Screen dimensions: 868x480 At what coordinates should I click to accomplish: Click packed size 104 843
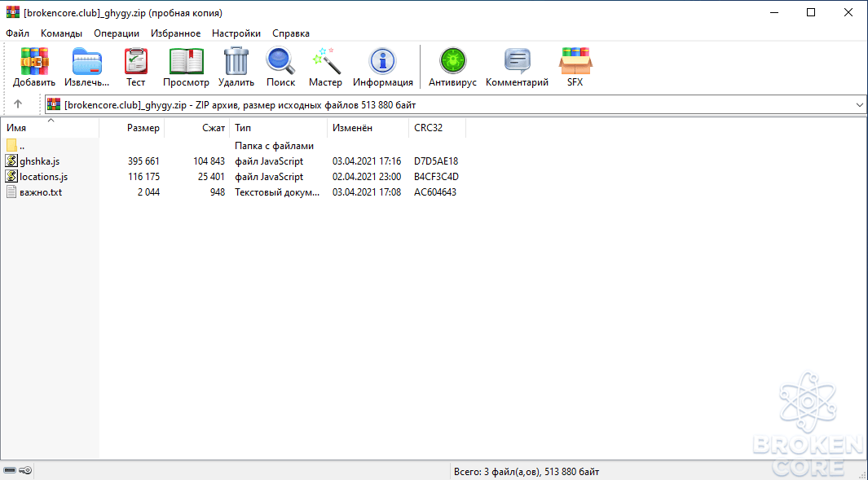click(209, 161)
